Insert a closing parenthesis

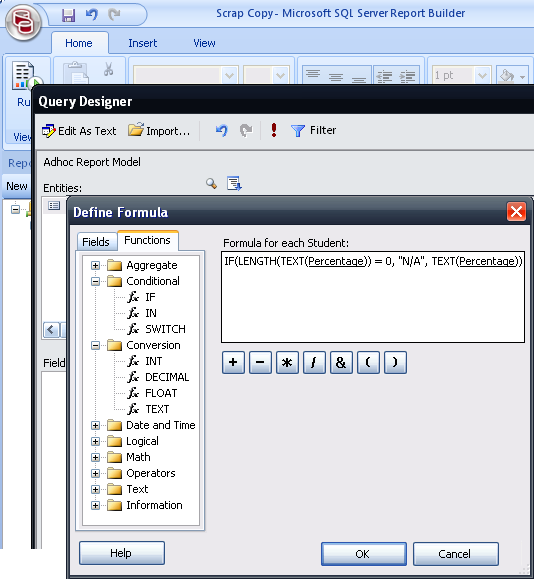click(x=395, y=362)
